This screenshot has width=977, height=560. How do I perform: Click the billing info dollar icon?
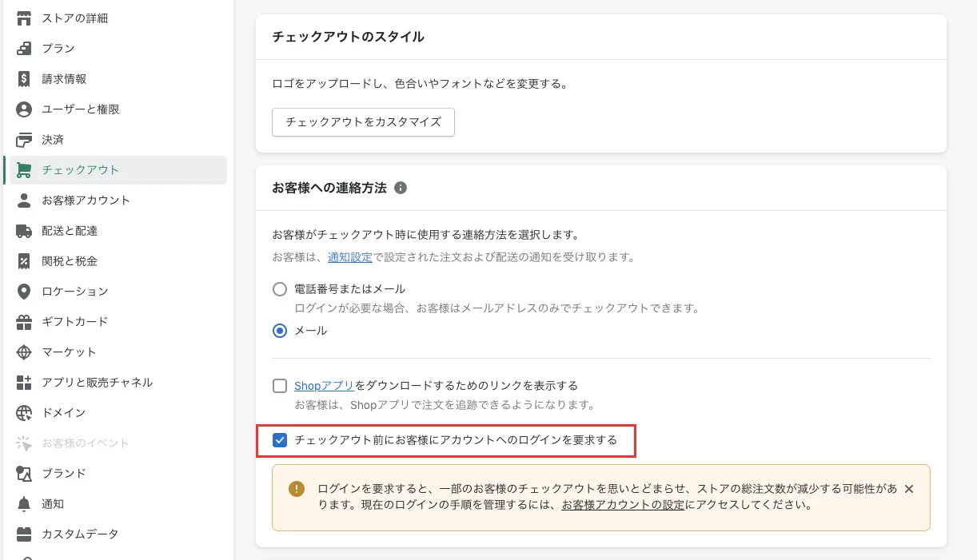24,79
